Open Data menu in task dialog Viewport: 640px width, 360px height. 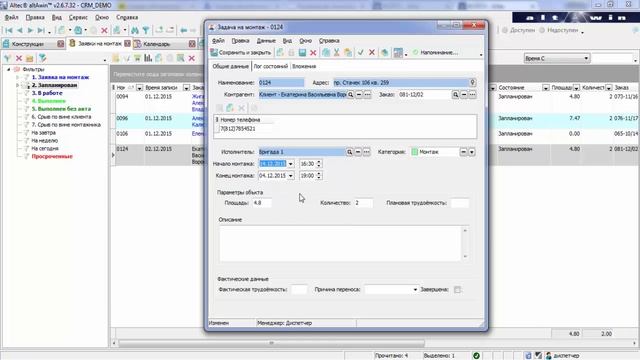pyautogui.click(x=266, y=41)
